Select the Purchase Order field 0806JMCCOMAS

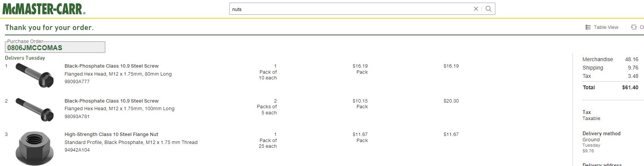pyautogui.click(x=55, y=47)
